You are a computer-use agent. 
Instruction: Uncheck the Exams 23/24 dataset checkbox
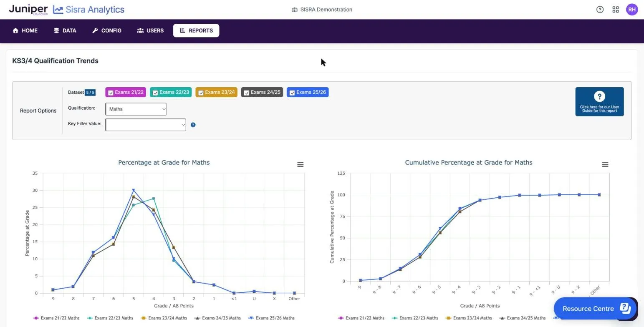pos(201,93)
